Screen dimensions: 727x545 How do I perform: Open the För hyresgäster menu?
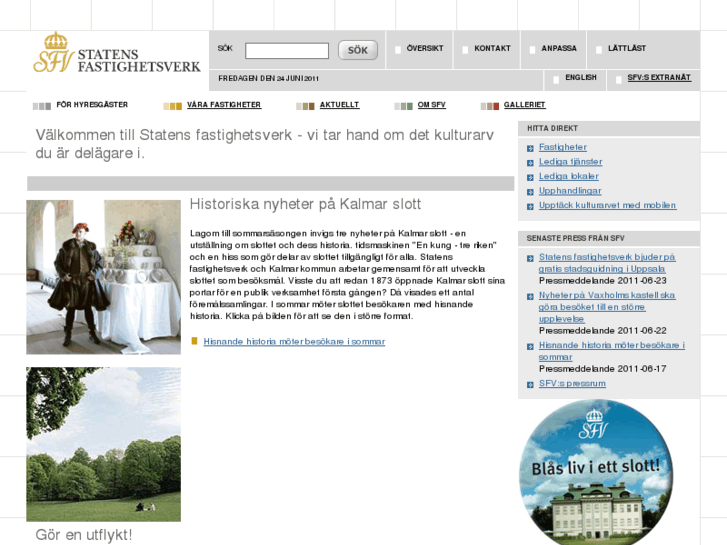tap(92, 105)
